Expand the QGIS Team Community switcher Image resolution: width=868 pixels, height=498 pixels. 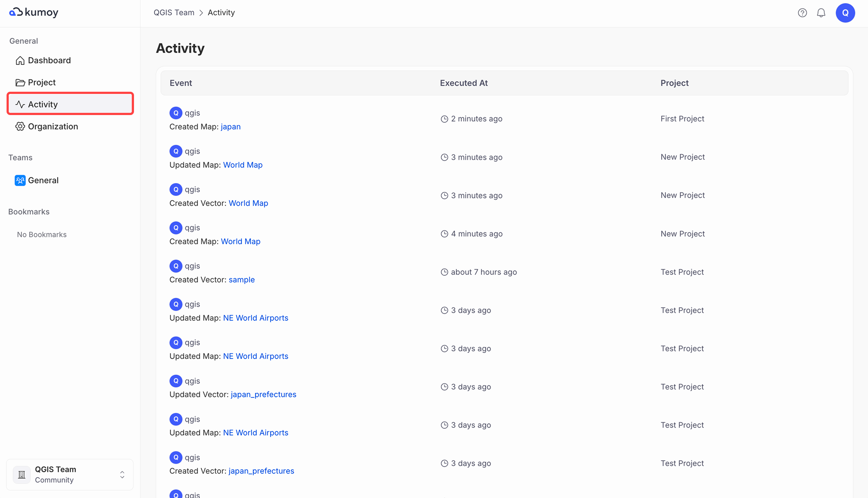click(122, 474)
